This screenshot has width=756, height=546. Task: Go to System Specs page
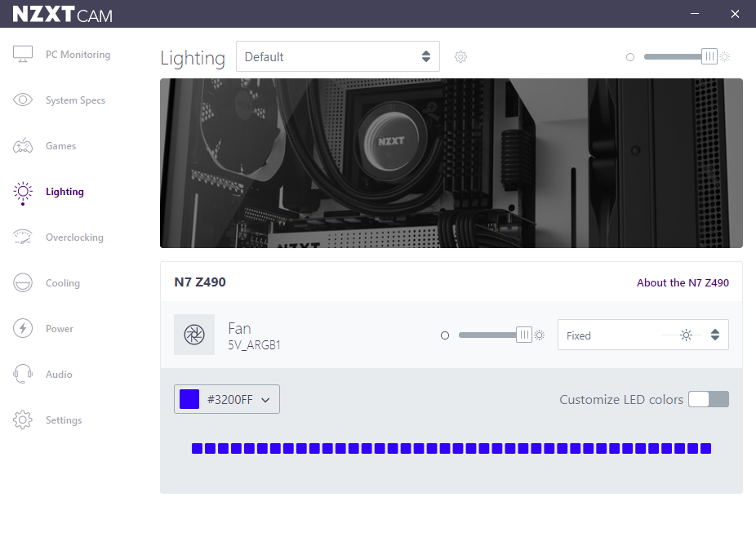pyautogui.click(x=75, y=100)
